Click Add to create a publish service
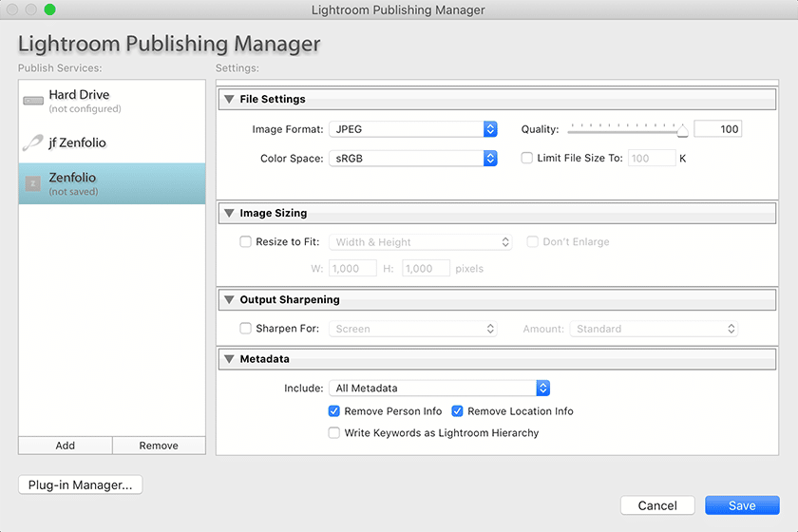 point(66,446)
